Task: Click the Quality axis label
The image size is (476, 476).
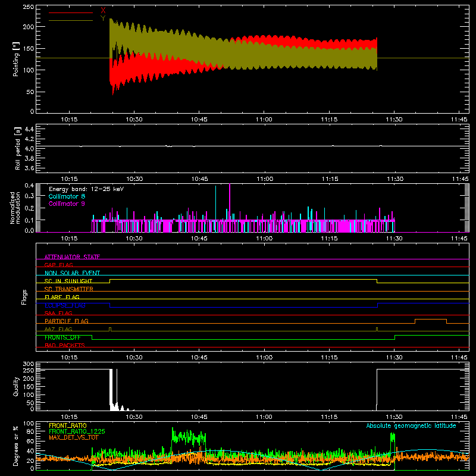Action: point(16,386)
